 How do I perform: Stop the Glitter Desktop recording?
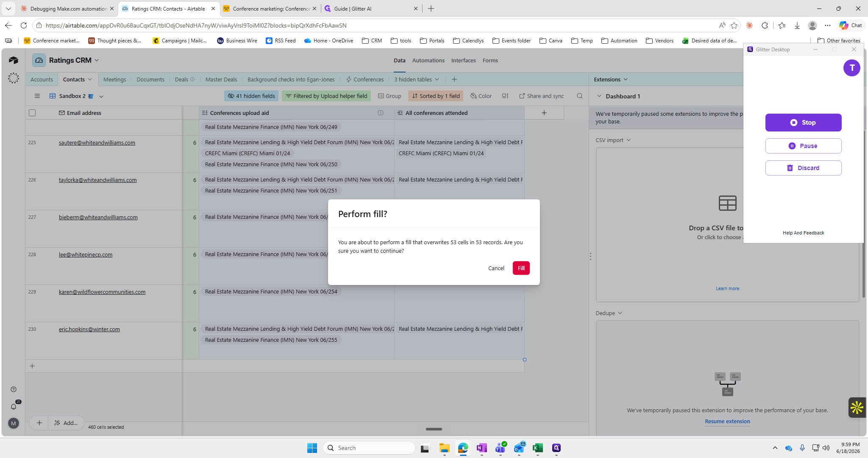point(803,123)
